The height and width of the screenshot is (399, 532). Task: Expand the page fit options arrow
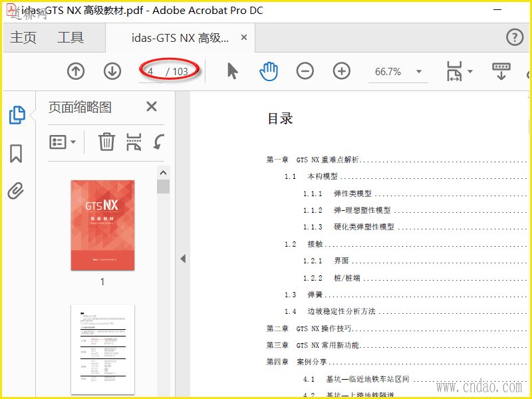pyautogui.click(x=470, y=72)
